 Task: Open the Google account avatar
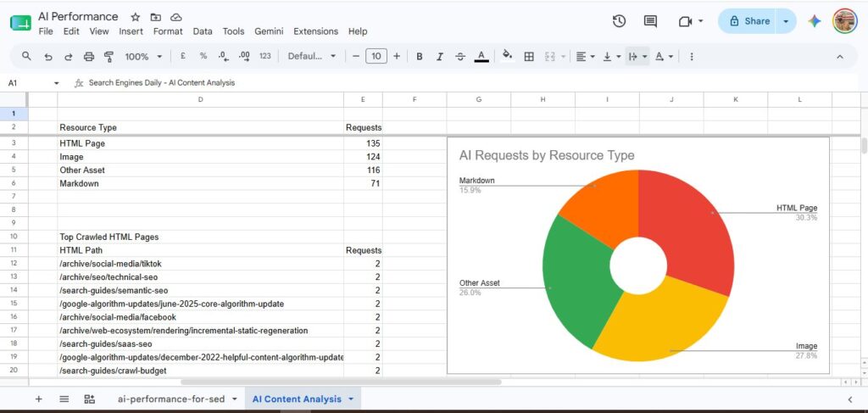click(x=845, y=21)
